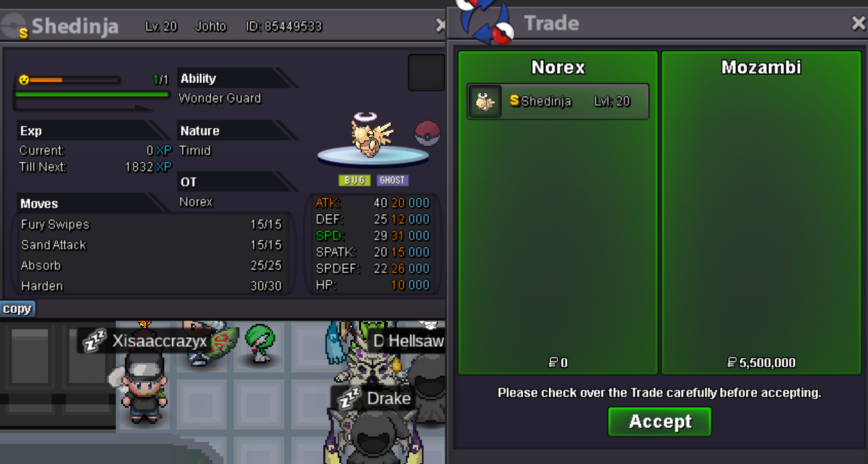Click Mozambi's 5,500,000 money offer
868x464 pixels.
[761, 363]
